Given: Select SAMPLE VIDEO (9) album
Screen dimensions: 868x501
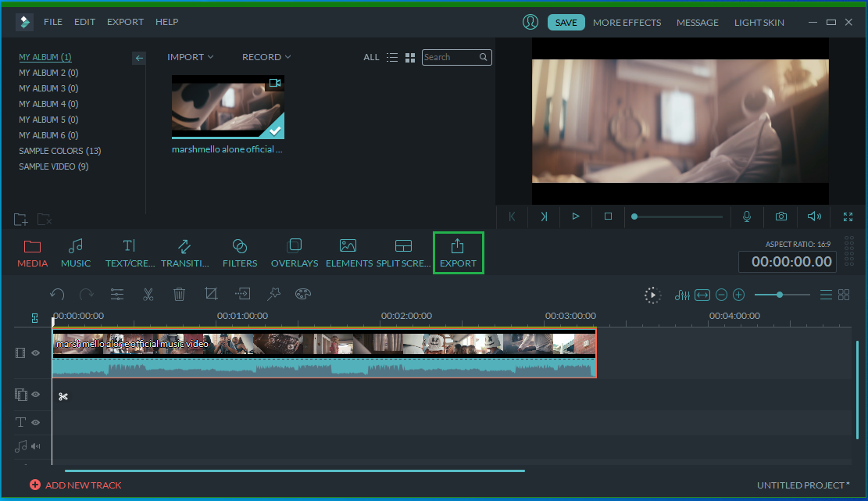Looking at the screenshot, I should coord(54,166).
